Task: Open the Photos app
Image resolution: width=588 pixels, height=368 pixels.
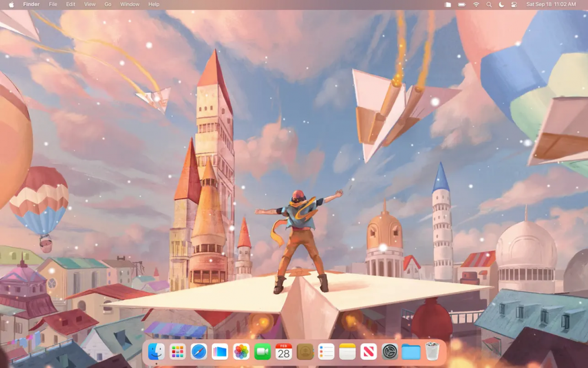Action: coord(240,352)
